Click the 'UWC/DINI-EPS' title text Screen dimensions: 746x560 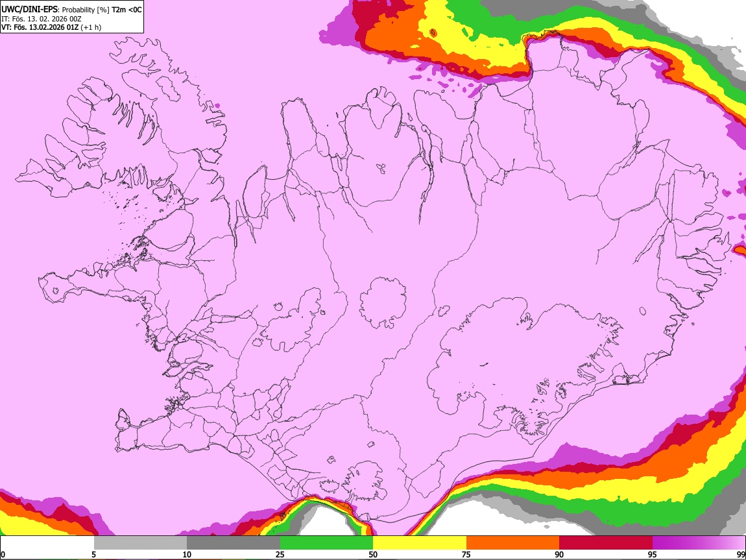coord(29,10)
